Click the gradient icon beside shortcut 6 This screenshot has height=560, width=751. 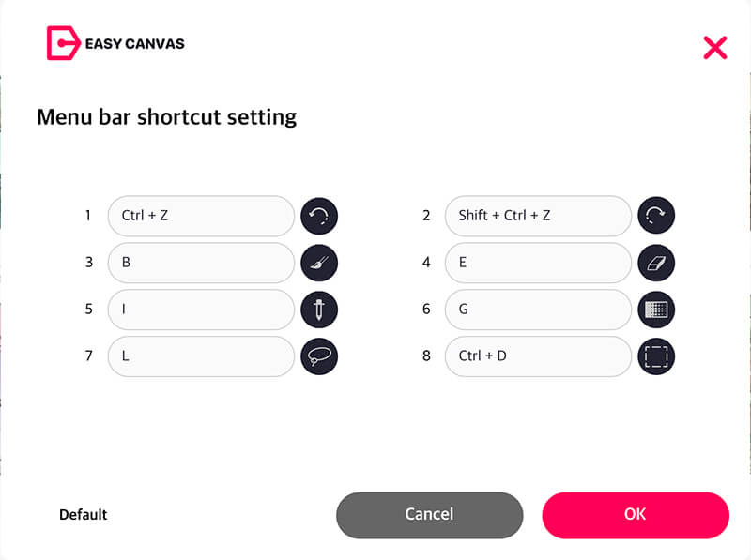point(656,310)
